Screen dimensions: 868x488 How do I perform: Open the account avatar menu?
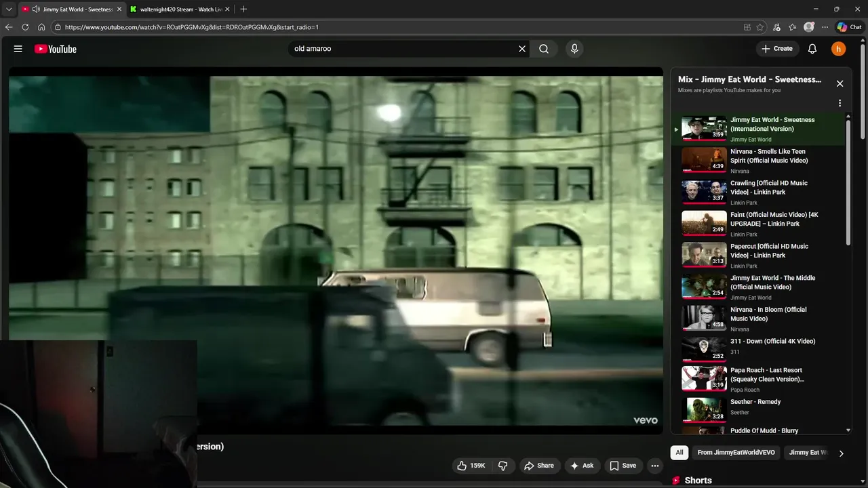click(x=839, y=49)
